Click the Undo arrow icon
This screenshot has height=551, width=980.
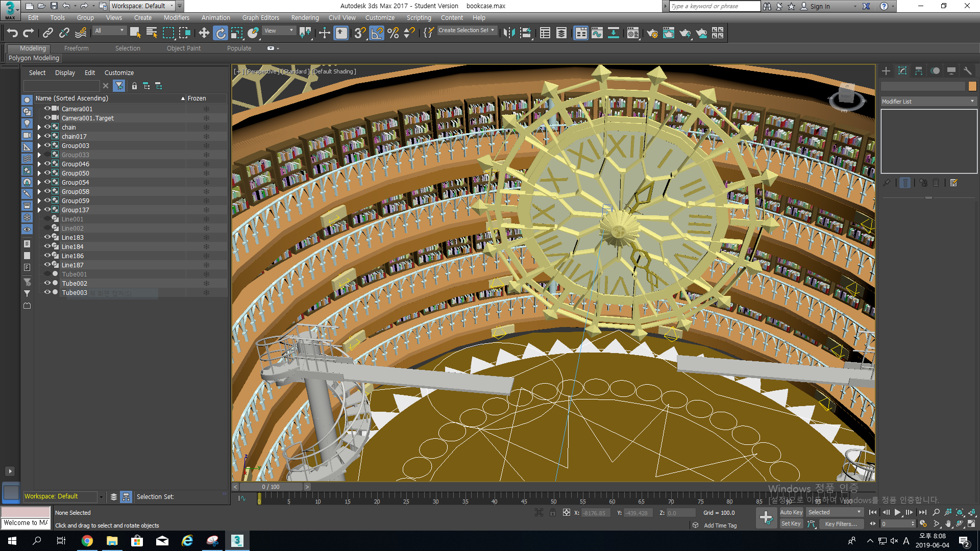(12, 33)
